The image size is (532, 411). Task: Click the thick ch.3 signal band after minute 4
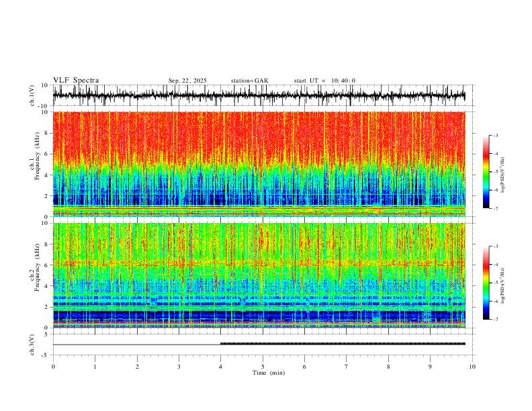[x=343, y=344]
